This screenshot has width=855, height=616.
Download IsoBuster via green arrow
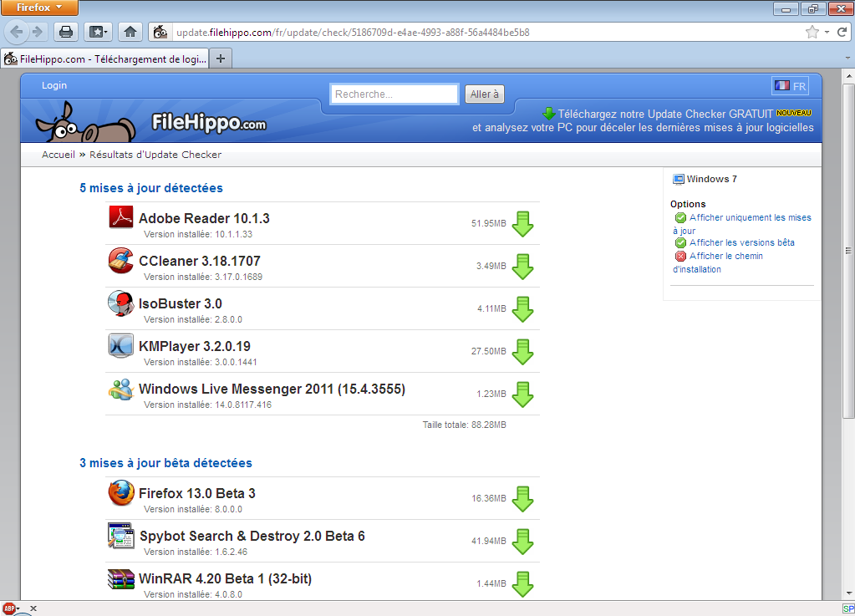click(x=522, y=309)
